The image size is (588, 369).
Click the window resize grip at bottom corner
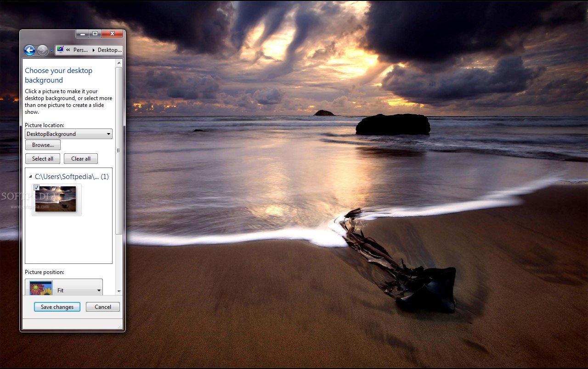click(x=121, y=327)
